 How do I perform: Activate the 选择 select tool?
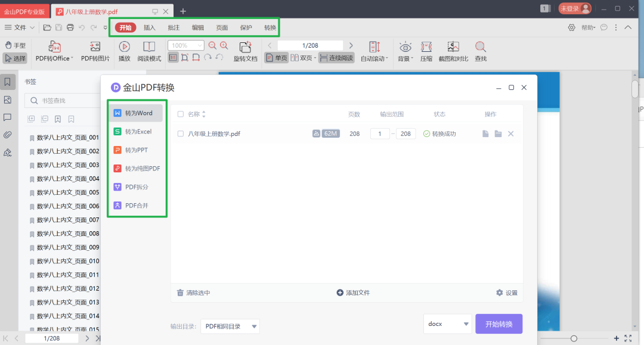click(15, 58)
